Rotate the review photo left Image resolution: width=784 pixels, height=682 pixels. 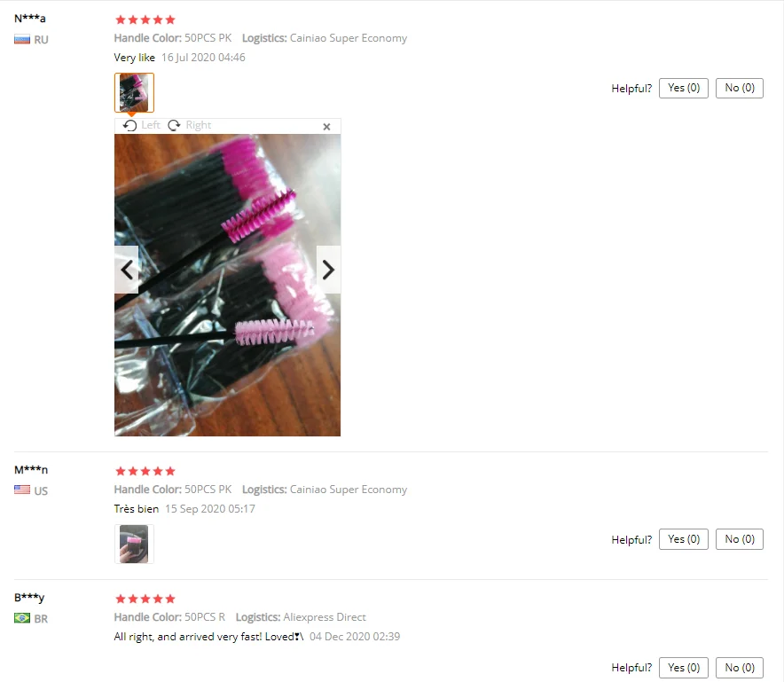click(x=142, y=125)
